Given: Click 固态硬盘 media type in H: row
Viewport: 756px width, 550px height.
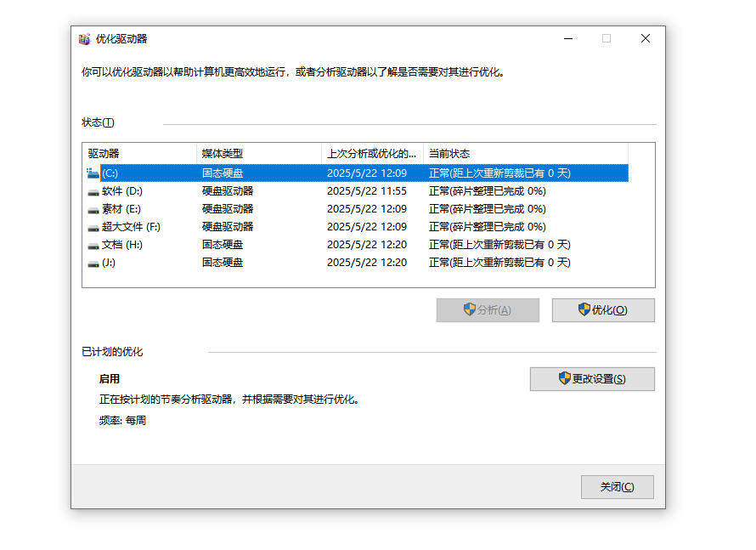Looking at the screenshot, I should click(223, 245).
